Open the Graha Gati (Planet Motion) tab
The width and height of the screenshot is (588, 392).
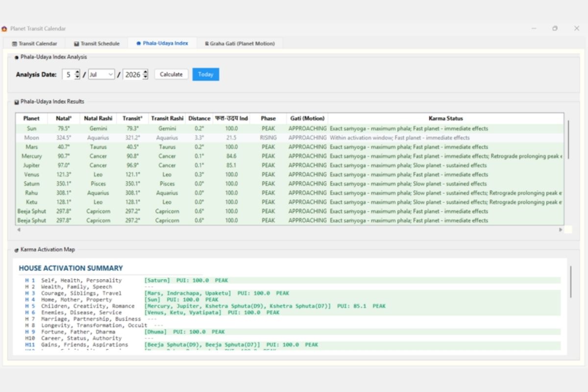[240, 44]
